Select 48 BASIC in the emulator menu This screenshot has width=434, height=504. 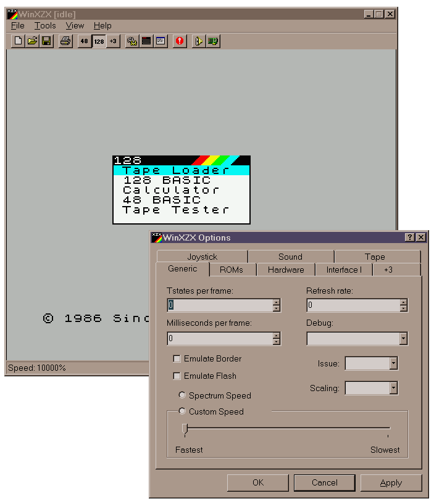(182, 200)
